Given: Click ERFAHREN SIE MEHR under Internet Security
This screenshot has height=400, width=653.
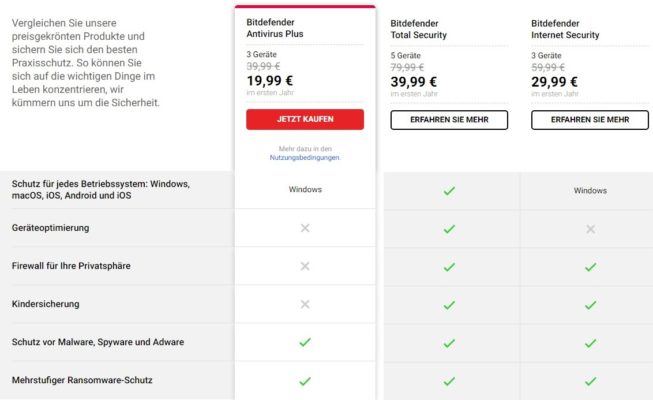Looking at the screenshot, I should point(590,120).
